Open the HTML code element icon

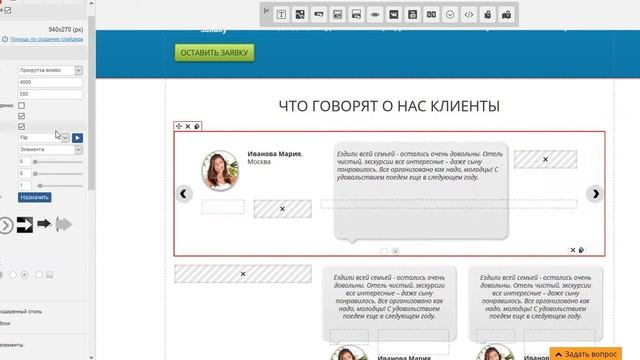(x=469, y=15)
